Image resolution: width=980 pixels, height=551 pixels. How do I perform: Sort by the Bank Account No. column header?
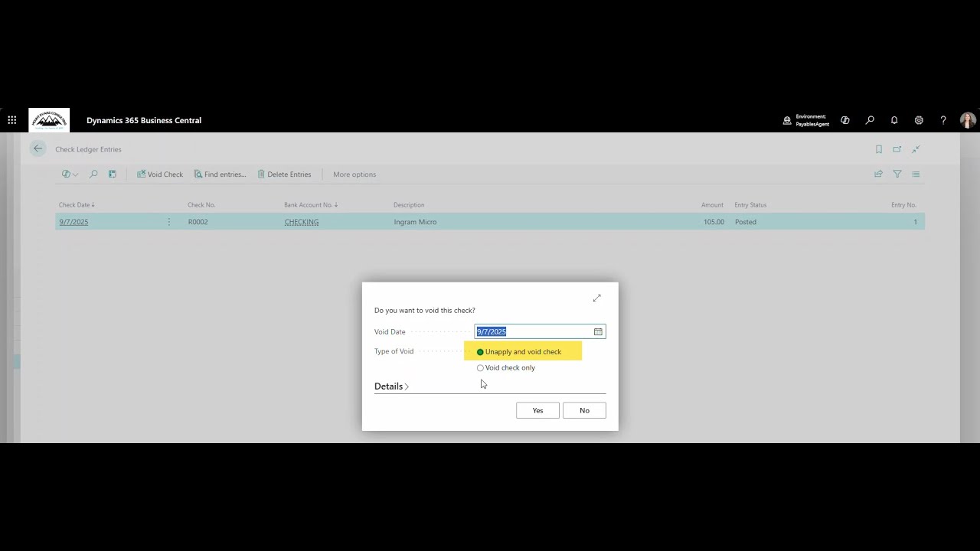[x=311, y=205]
